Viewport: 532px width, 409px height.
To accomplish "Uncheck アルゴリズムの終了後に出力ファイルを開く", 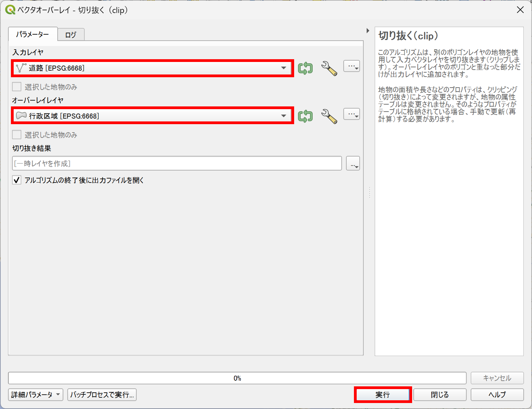I will (17, 180).
